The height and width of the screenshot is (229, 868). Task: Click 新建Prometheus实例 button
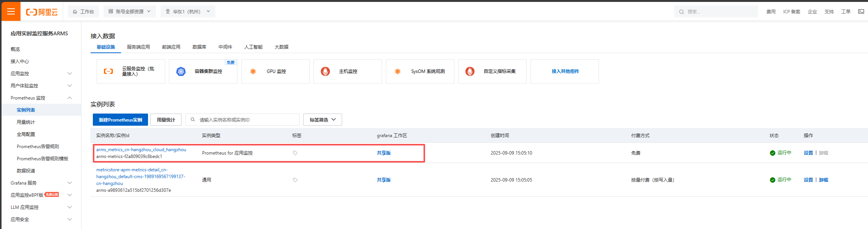tap(120, 120)
